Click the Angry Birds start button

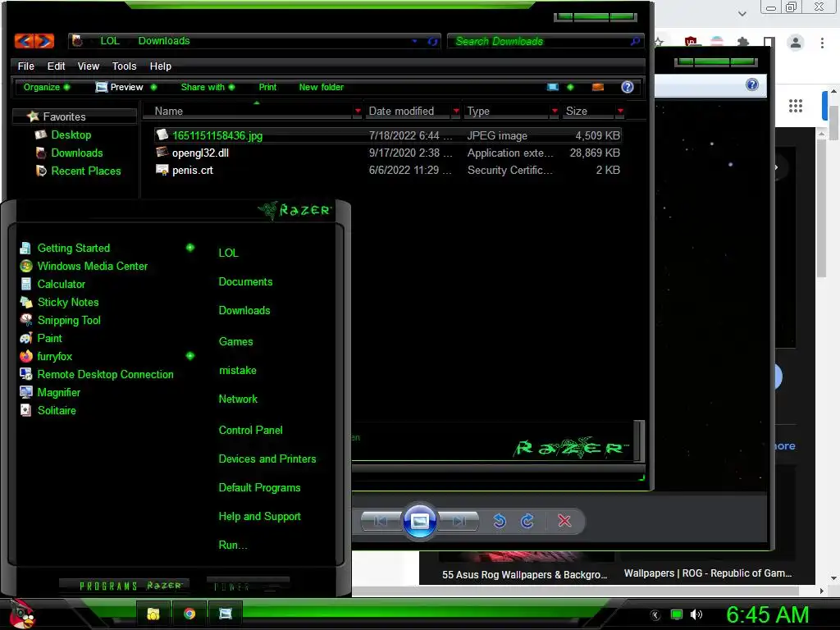pyautogui.click(x=21, y=614)
